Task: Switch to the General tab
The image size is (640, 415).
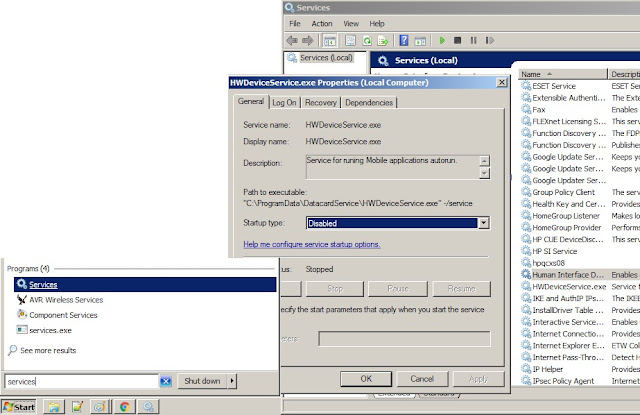Action: click(x=251, y=102)
